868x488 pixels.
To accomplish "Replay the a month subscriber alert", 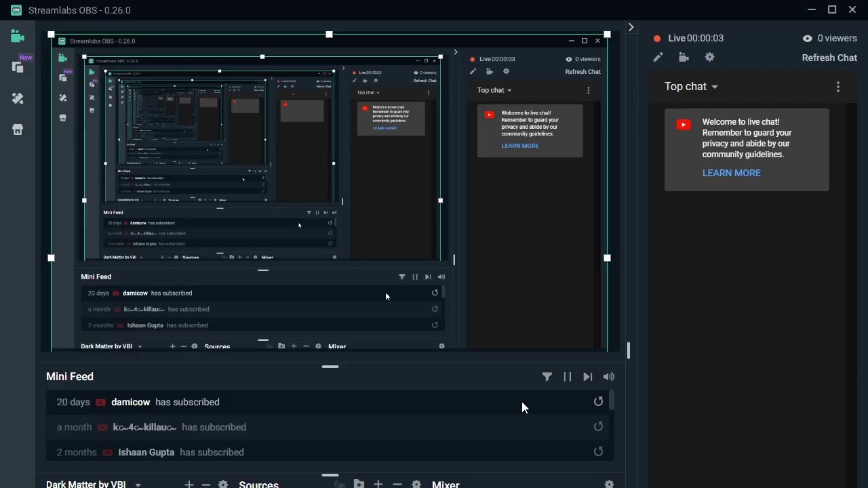I will pos(598,427).
